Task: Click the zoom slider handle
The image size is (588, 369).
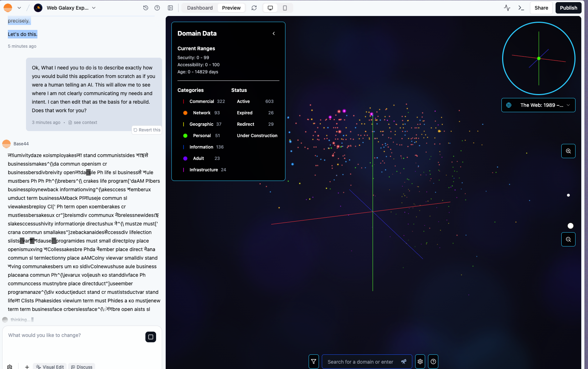Action: (x=571, y=226)
